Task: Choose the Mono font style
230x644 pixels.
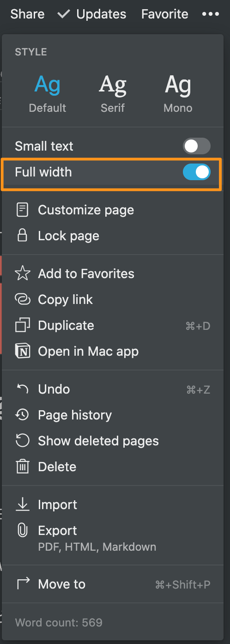Action: pos(178,94)
